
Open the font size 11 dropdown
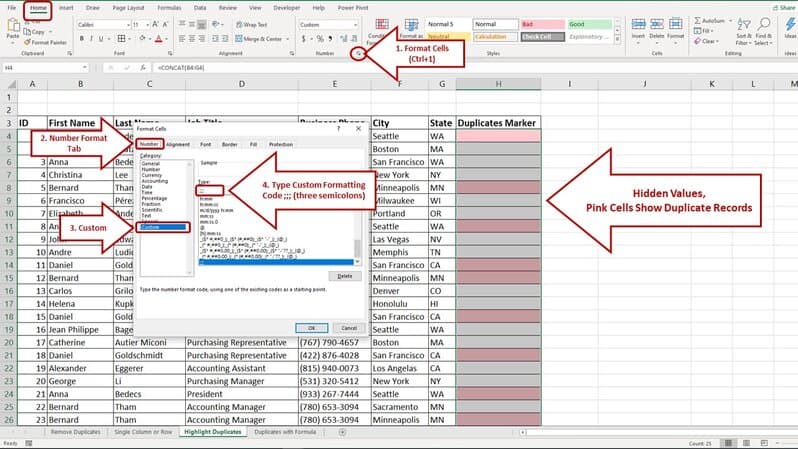(x=147, y=24)
